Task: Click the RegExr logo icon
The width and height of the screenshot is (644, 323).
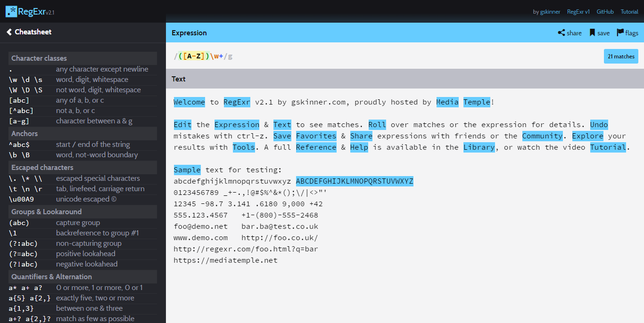Action: [11, 11]
